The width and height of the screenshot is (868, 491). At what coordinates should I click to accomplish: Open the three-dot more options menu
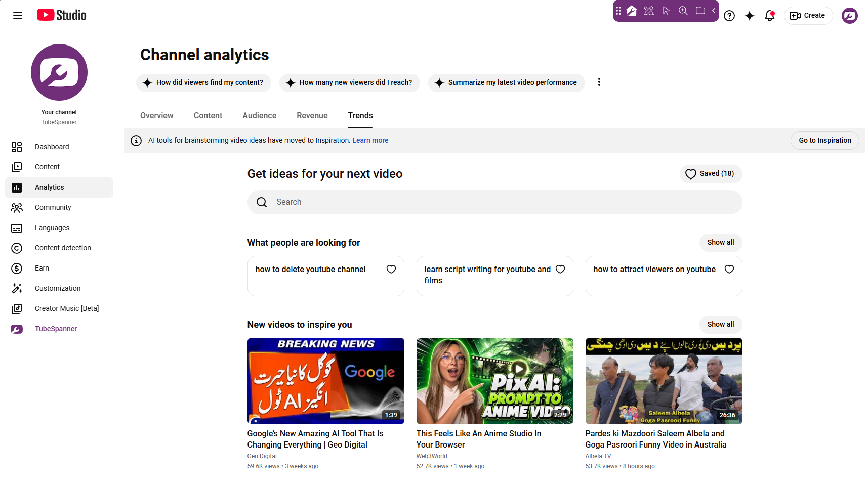pyautogui.click(x=599, y=82)
